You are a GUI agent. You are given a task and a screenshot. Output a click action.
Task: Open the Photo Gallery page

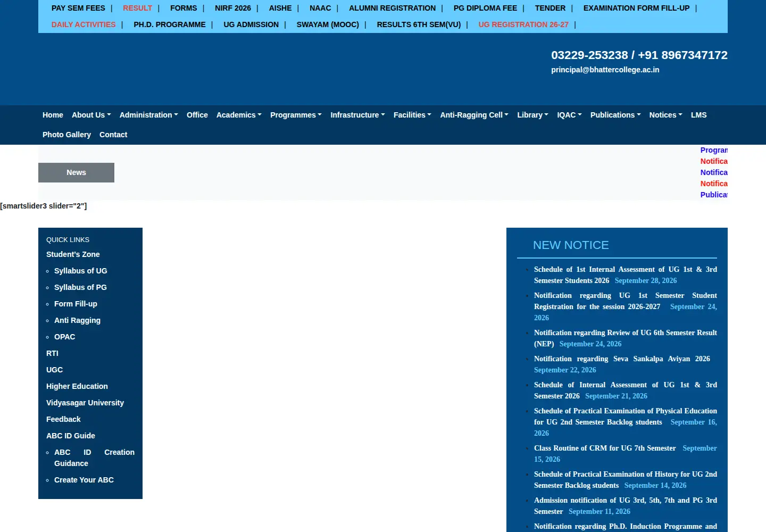[x=66, y=135]
